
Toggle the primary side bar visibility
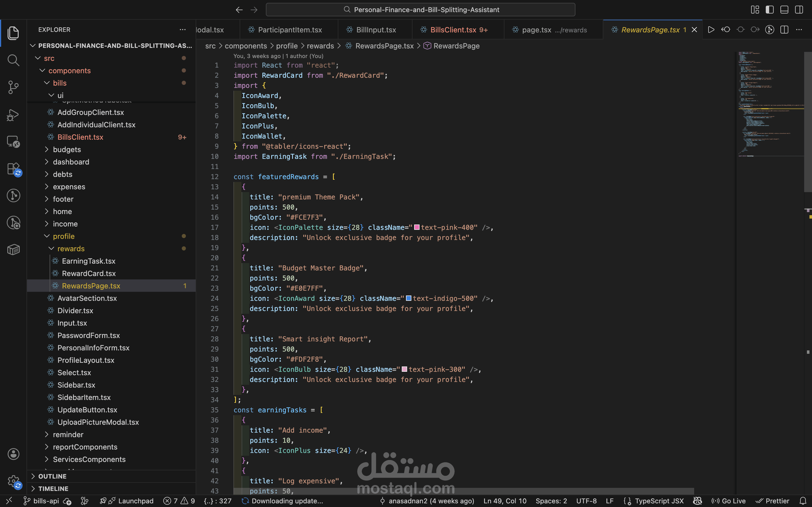[x=769, y=10]
